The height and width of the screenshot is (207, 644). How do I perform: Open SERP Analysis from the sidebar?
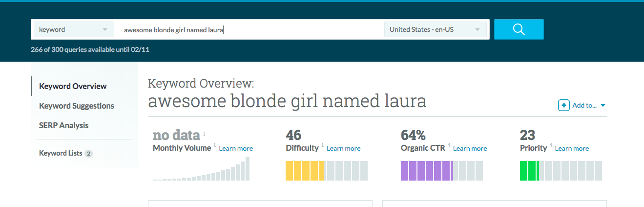pos(64,125)
